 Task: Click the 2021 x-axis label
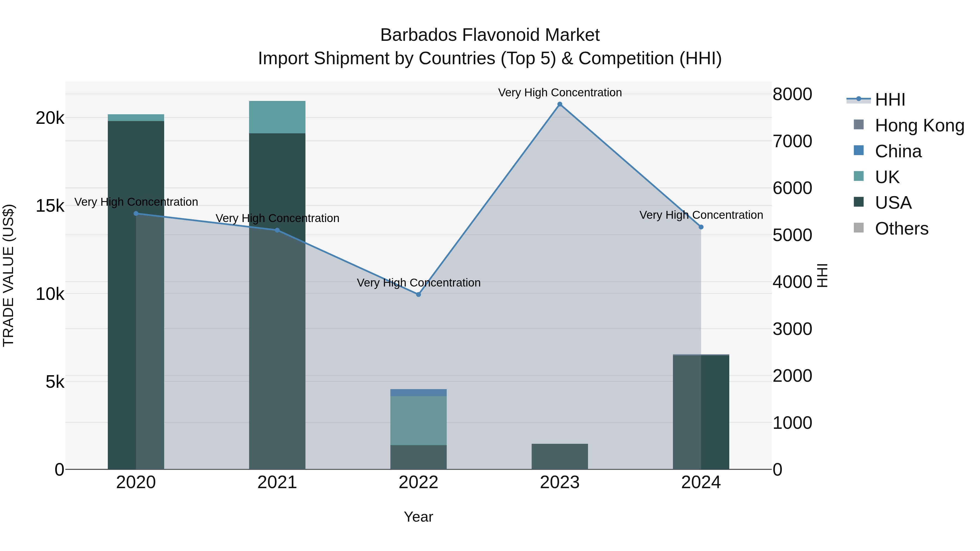[277, 482]
